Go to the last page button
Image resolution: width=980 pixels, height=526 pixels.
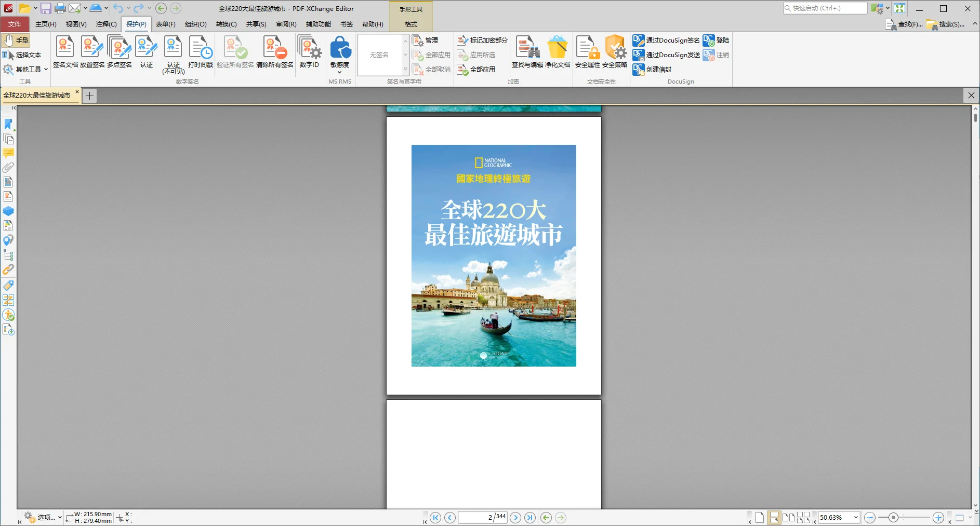pos(529,518)
